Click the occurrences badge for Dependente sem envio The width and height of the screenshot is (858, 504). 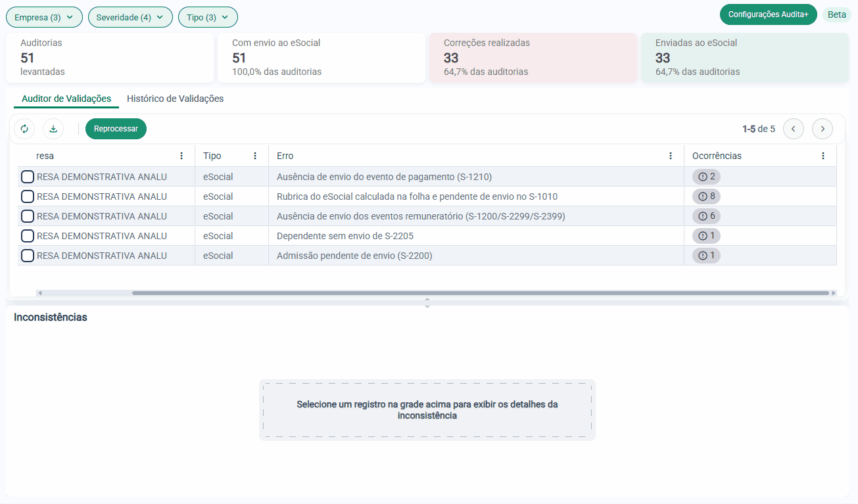(x=706, y=236)
